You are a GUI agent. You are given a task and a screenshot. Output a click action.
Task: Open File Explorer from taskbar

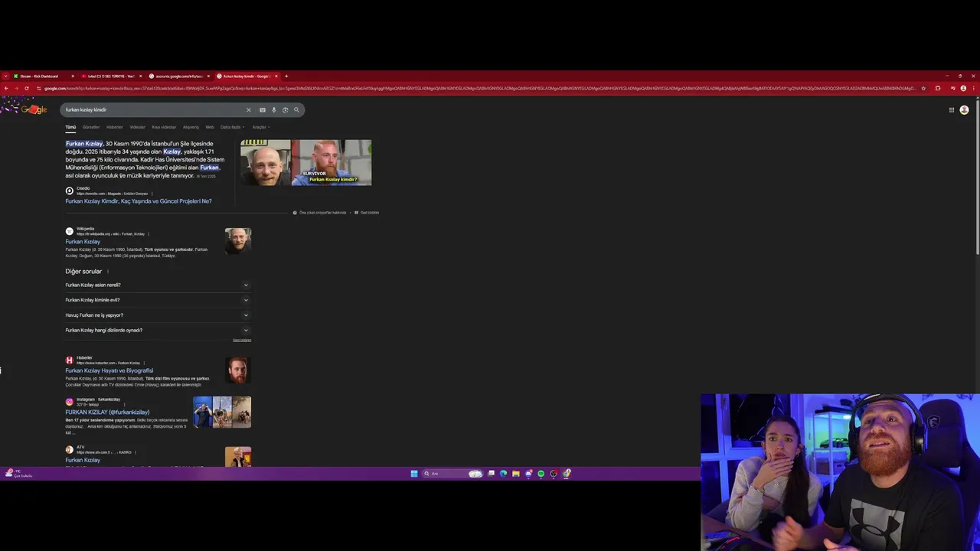(516, 474)
